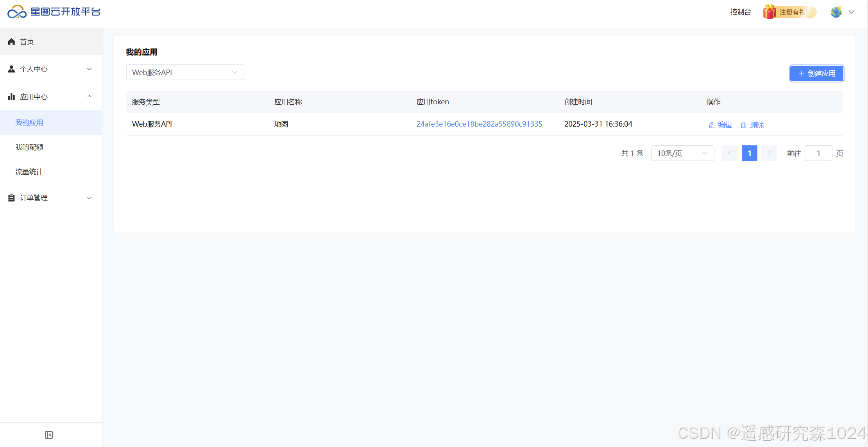Viewport: 868px width, 447px height.
Task: Click the 注册有礼 gift box icon
Action: [x=769, y=12]
